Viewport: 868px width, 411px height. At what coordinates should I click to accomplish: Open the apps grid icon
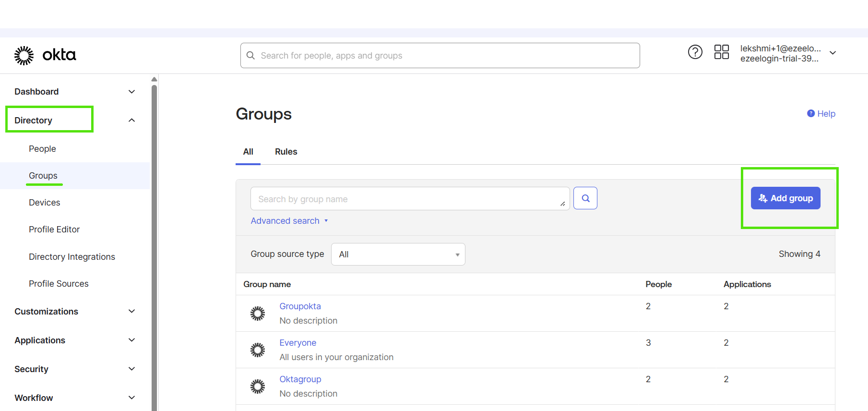(721, 52)
